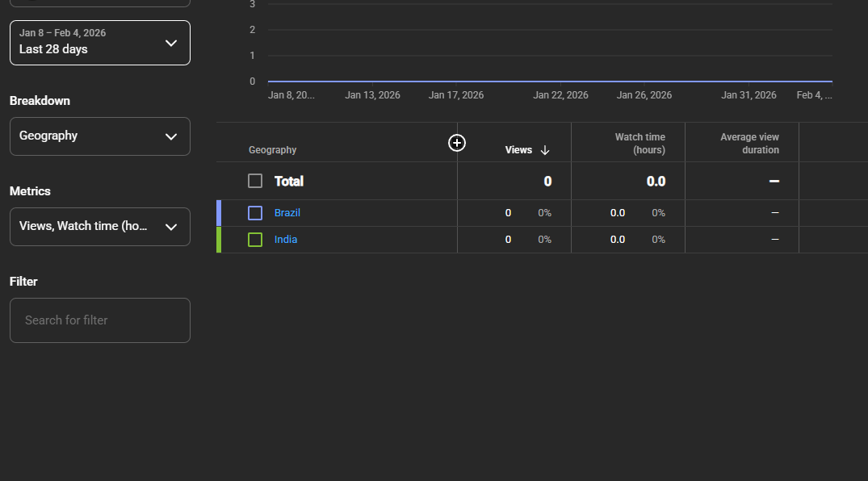
Task: Click the green color bar beside India
Action: pos(219,240)
